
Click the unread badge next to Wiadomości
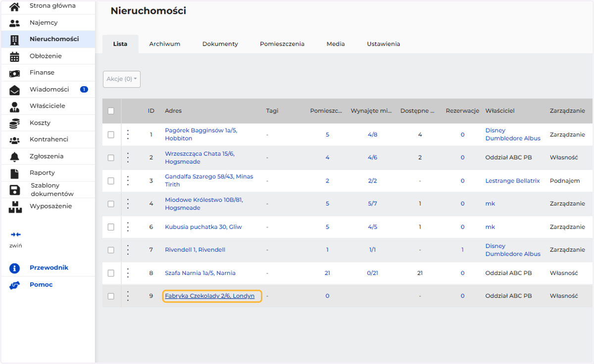pyautogui.click(x=84, y=90)
